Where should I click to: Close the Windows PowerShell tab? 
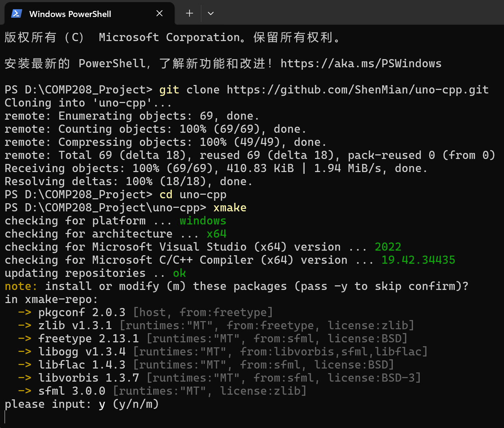pyautogui.click(x=159, y=13)
